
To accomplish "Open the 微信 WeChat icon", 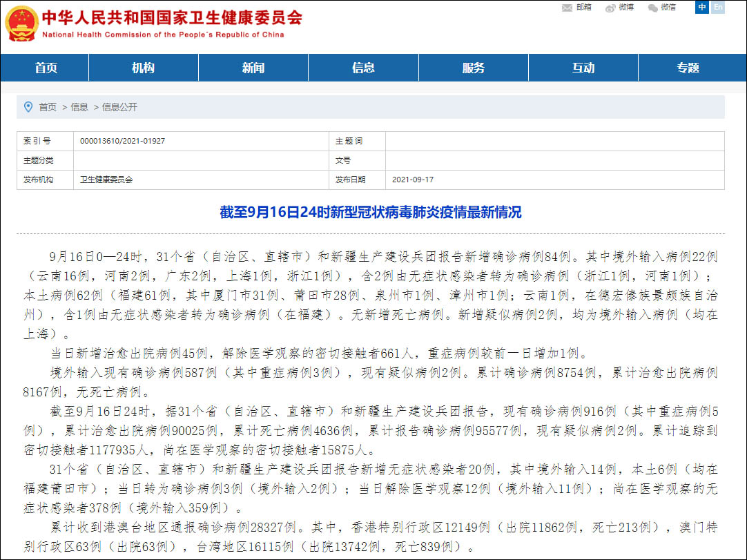I will (652, 8).
